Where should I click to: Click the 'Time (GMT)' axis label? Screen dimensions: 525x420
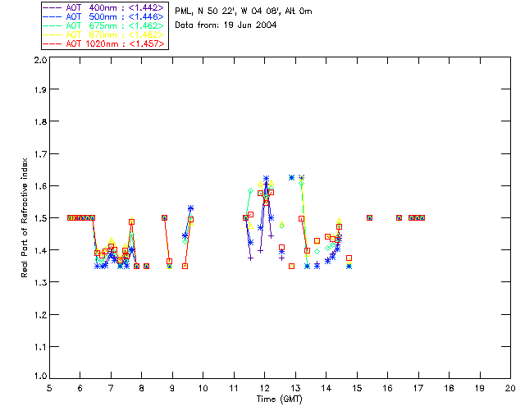(279, 399)
